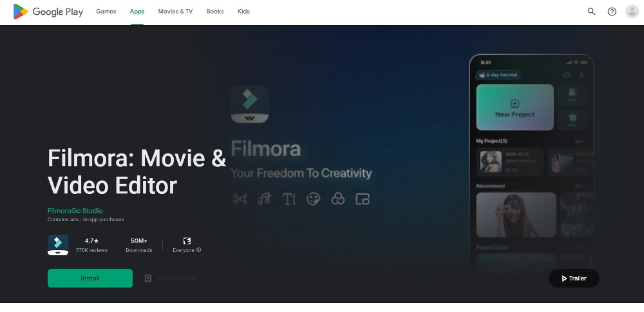Click the picture-in-picture icon in banner
644x312 pixels.
363,199
